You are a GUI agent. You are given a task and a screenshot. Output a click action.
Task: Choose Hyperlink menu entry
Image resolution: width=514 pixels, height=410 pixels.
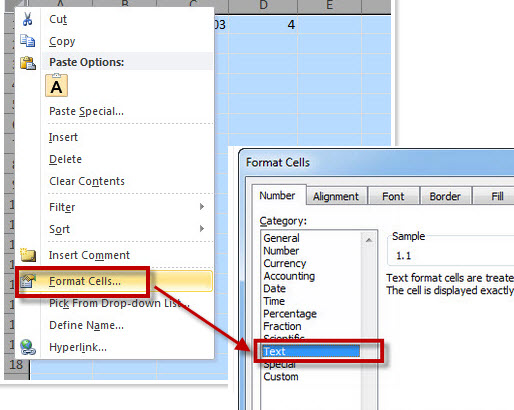click(x=78, y=347)
